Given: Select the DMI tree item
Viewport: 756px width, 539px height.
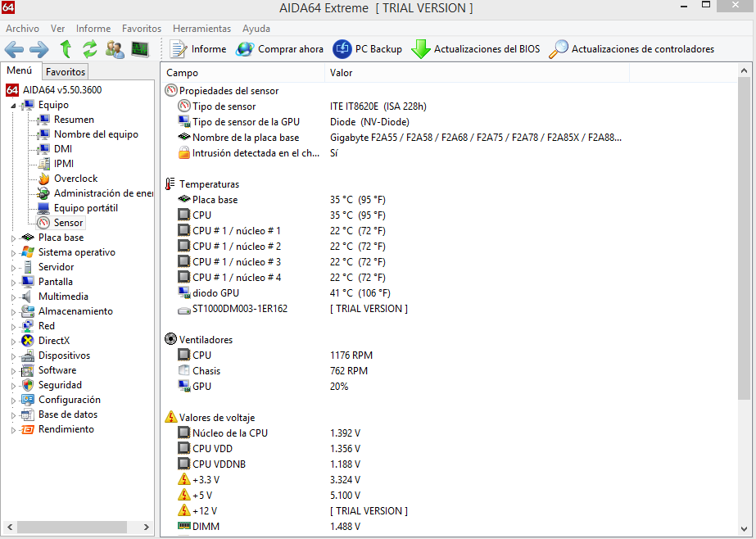Looking at the screenshot, I should click(x=63, y=149).
